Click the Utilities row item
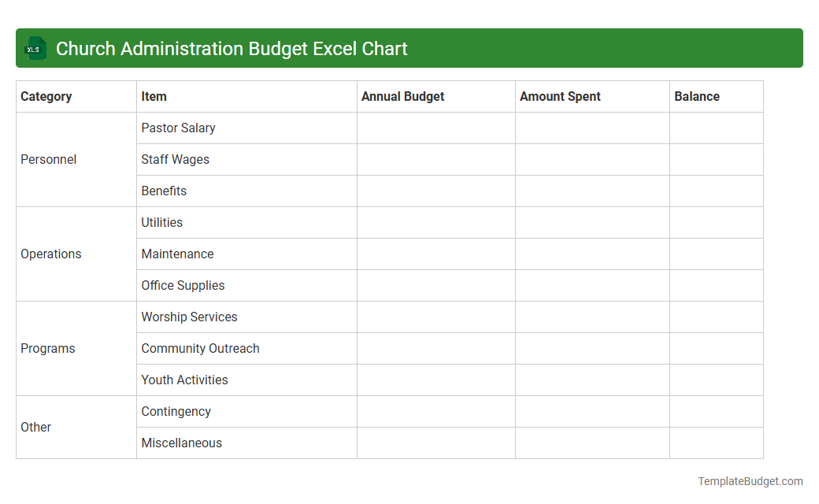 [x=161, y=222]
